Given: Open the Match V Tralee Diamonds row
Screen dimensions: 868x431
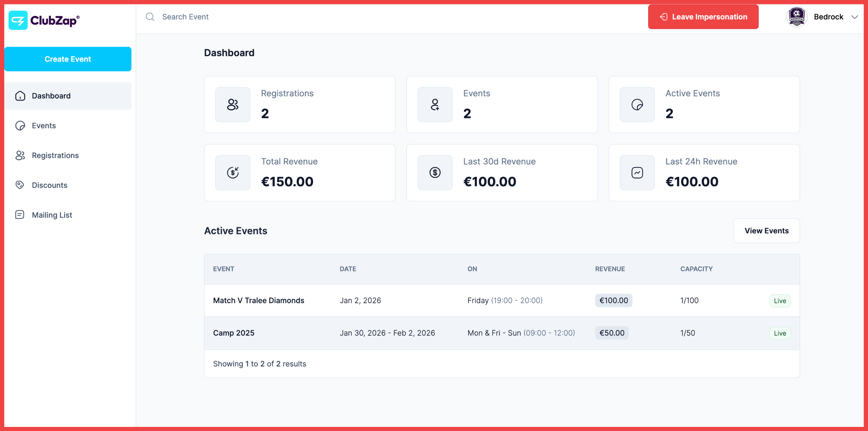Looking at the screenshot, I should tap(502, 300).
